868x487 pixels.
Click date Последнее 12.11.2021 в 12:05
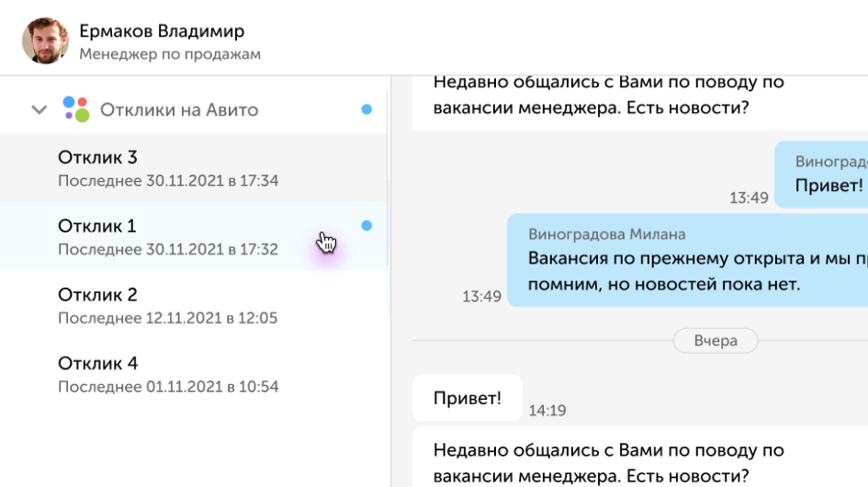[168, 319]
